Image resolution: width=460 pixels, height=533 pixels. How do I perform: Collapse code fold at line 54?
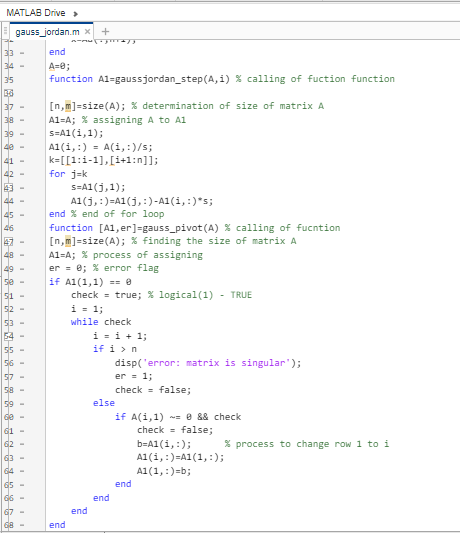tap(9, 336)
